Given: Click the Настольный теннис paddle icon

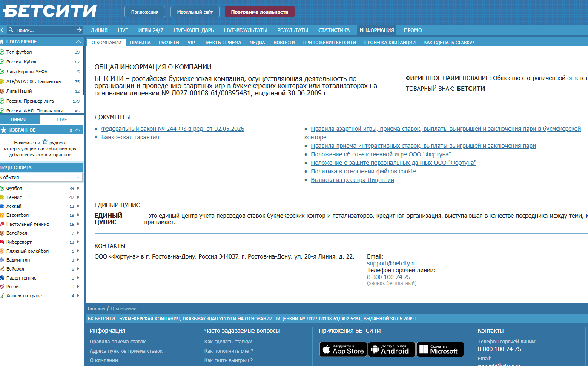Looking at the screenshot, I should tap(2, 224).
